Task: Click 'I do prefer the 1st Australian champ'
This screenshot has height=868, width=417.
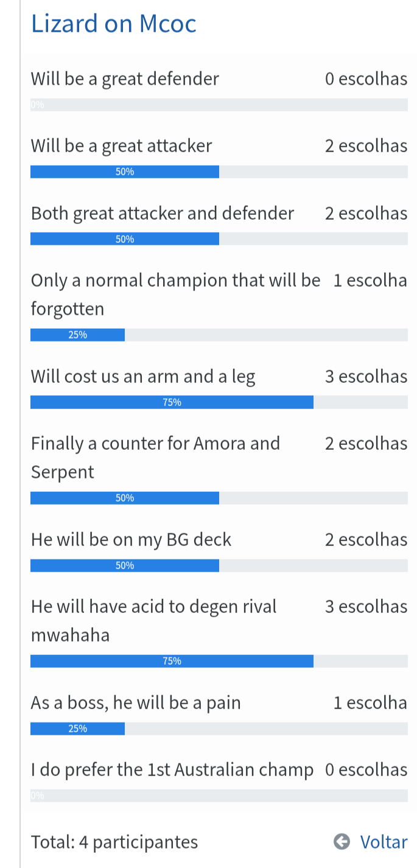Action: click(172, 771)
